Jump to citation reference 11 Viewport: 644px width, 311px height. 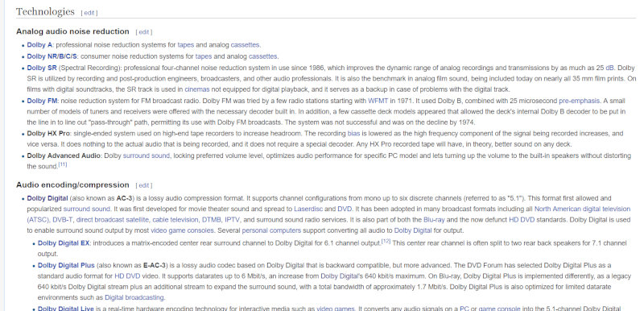point(63,164)
